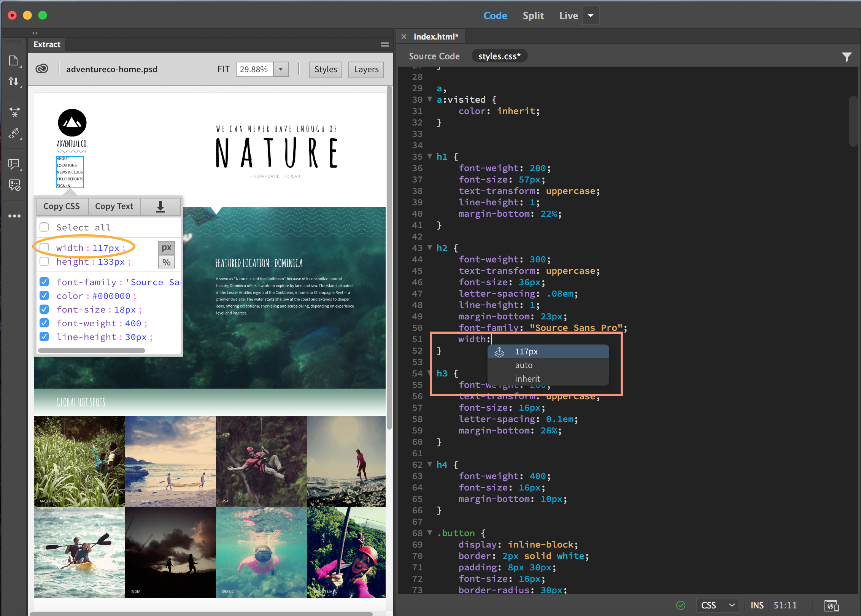Click the File Management icon

click(14, 81)
